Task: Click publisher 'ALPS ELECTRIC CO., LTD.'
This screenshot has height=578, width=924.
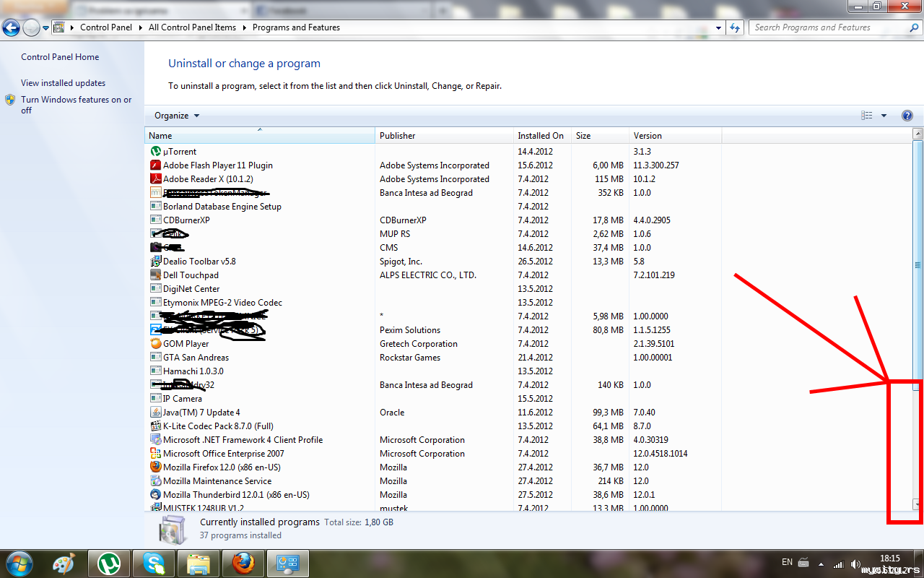Action: coord(428,275)
